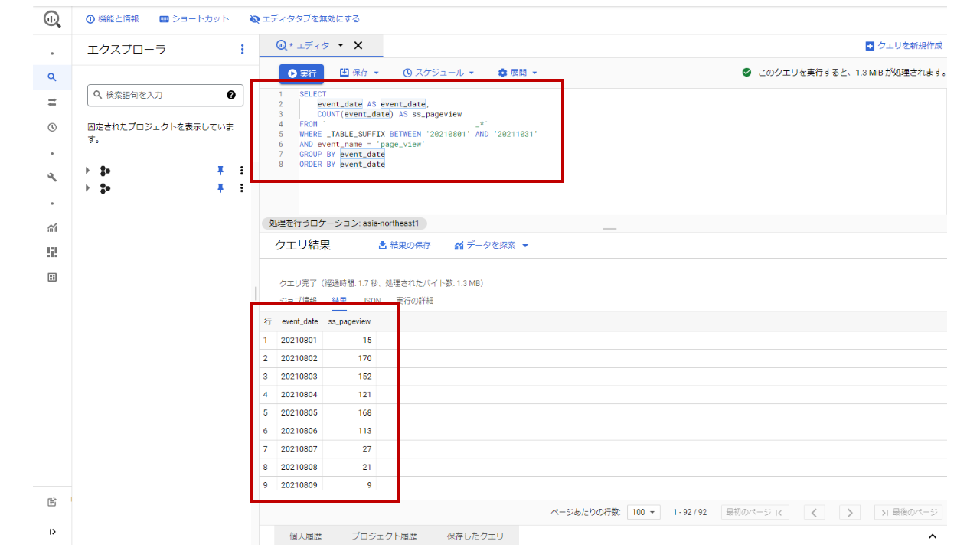Expand the first project tree node

88,171
